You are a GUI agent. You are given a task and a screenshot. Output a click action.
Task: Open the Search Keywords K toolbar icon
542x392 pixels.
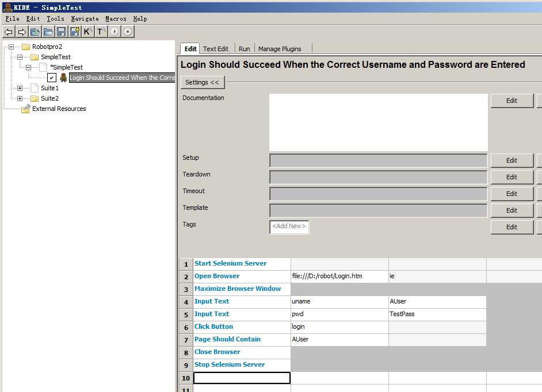87,32
